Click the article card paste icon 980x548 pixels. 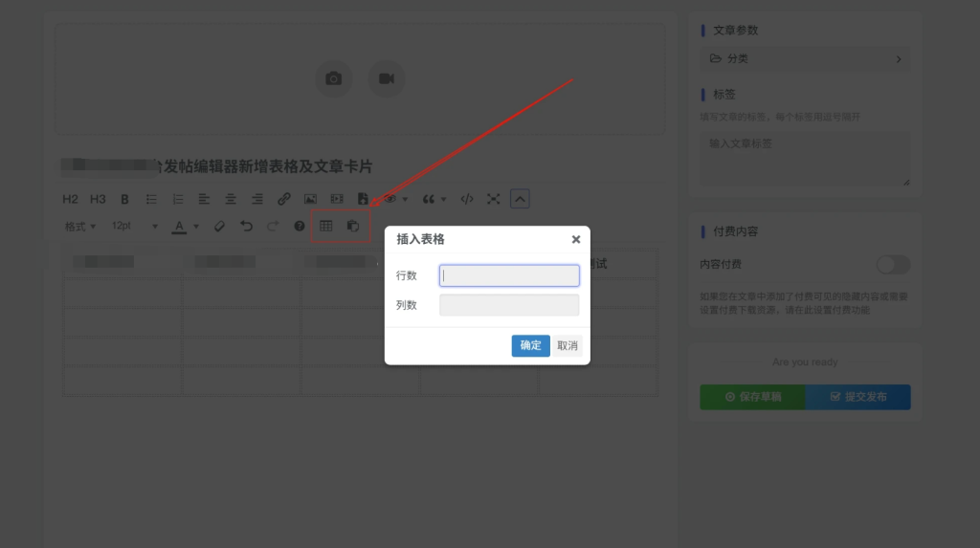pyautogui.click(x=353, y=227)
